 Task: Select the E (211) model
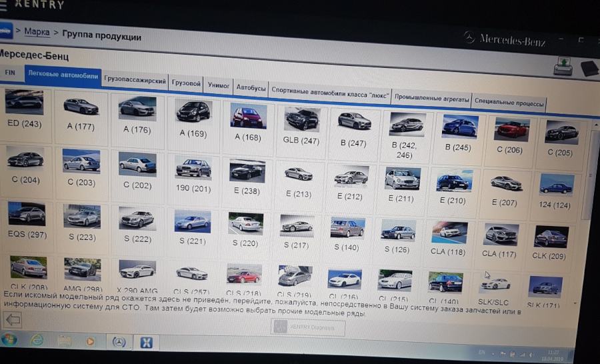402,185
